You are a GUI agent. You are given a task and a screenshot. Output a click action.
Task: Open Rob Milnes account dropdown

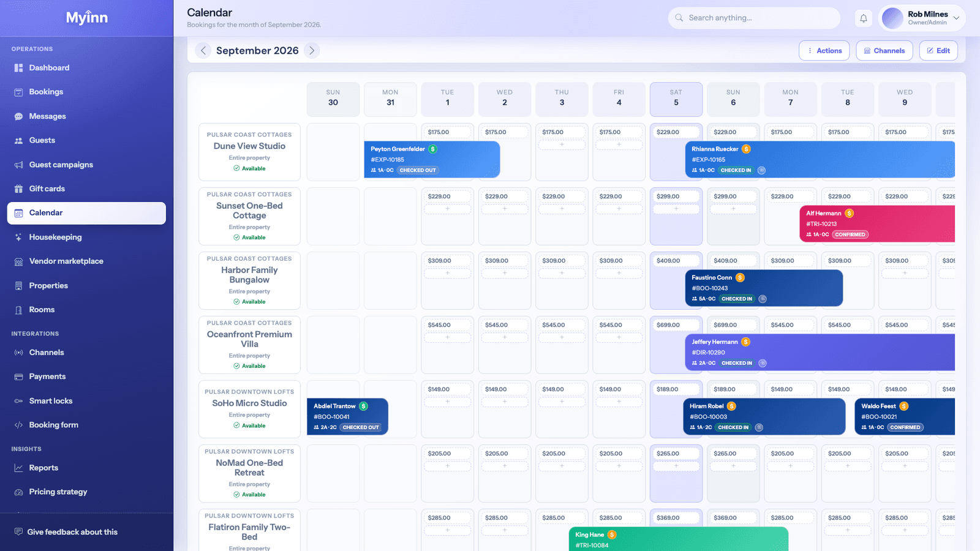(922, 18)
